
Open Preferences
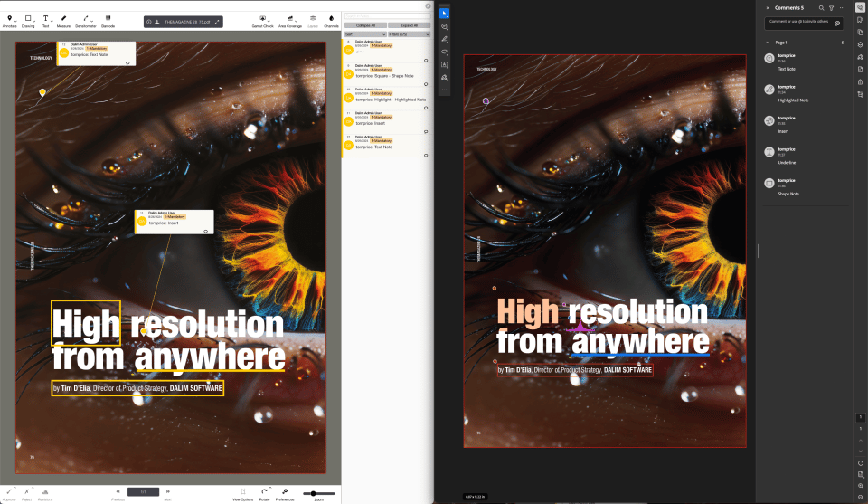[x=285, y=491]
